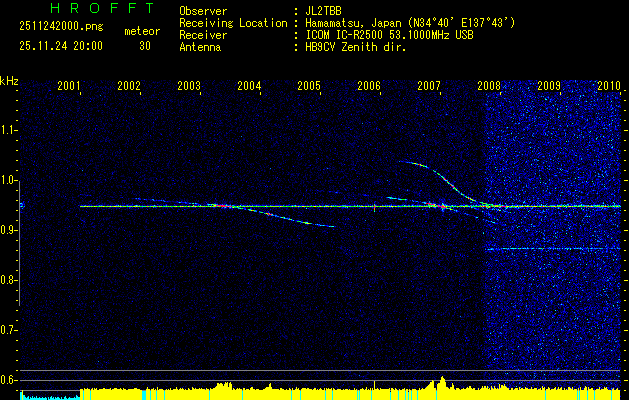Click the 1.0 kHz frequency tick label
The width and height of the screenshot is (629, 400).
(x=9, y=180)
